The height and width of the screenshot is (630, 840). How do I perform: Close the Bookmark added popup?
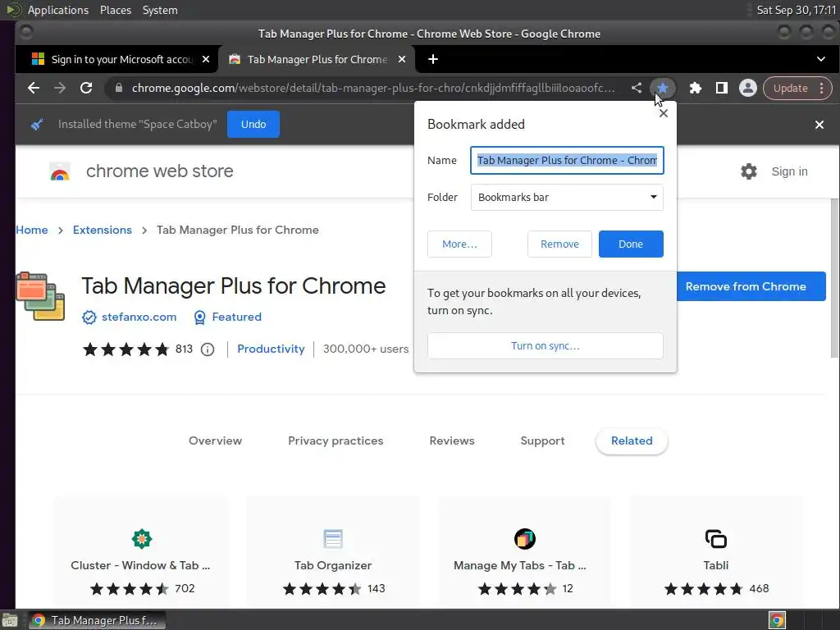pos(663,113)
